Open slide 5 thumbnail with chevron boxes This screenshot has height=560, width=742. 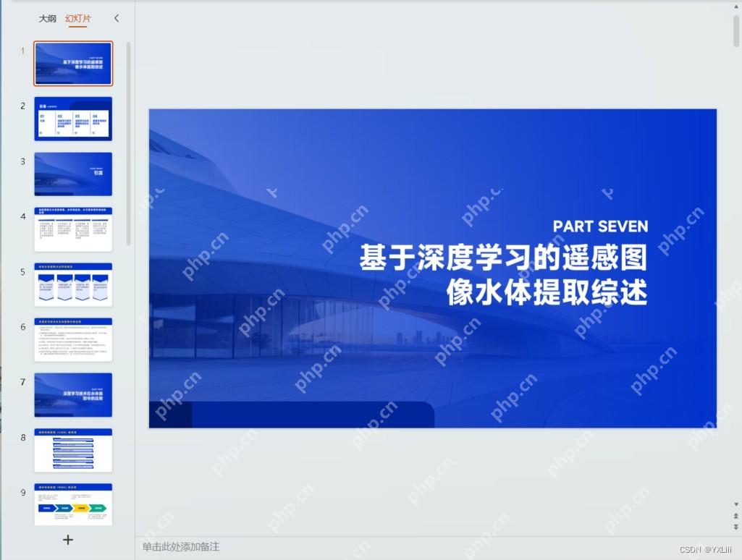point(73,284)
